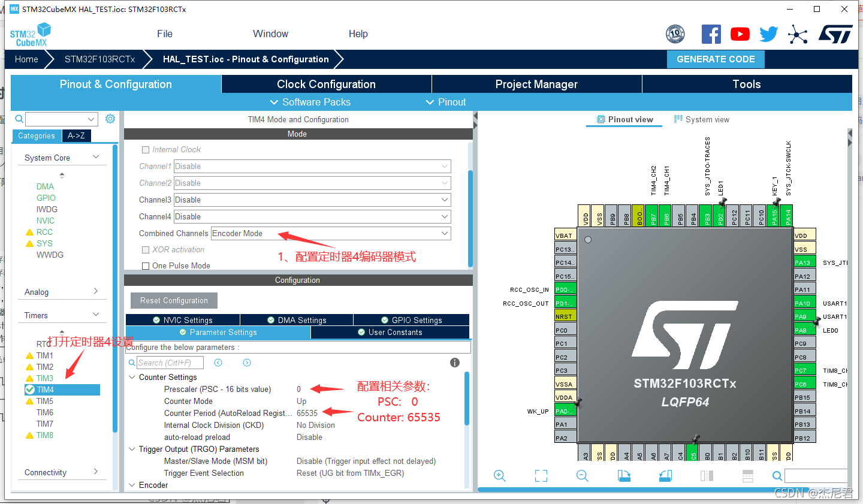The width and height of the screenshot is (863, 504).
Task: Rotate the chip counter-clockwise
Action: pos(665,476)
